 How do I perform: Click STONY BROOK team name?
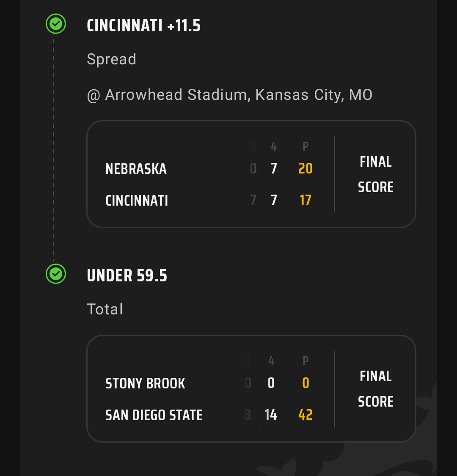pyautogui.click(x=145, y=383)
